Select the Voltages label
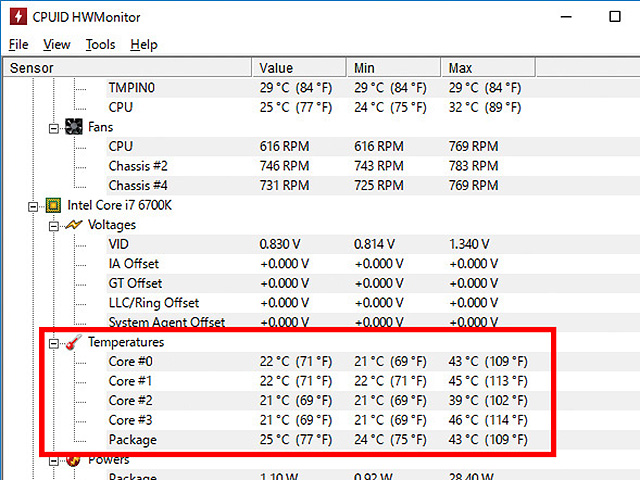Screen dimensions: 640x480 [112, 225]
